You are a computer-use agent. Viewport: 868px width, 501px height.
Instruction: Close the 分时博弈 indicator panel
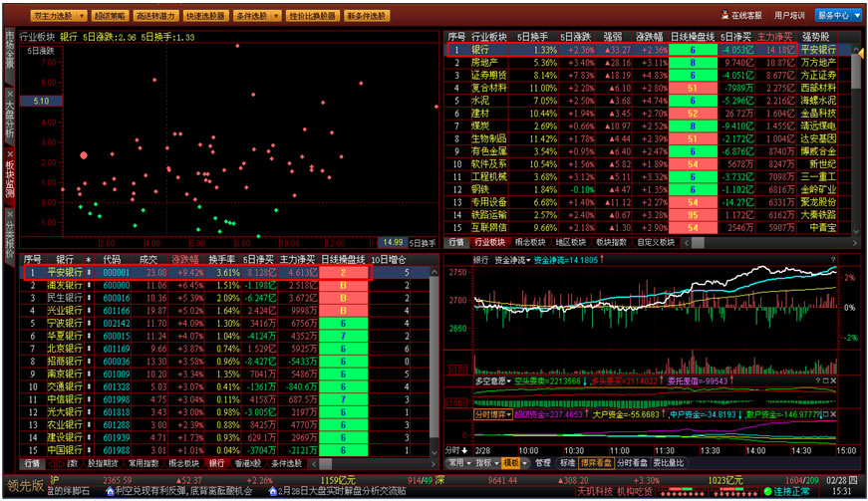click(x=833, y=414)
